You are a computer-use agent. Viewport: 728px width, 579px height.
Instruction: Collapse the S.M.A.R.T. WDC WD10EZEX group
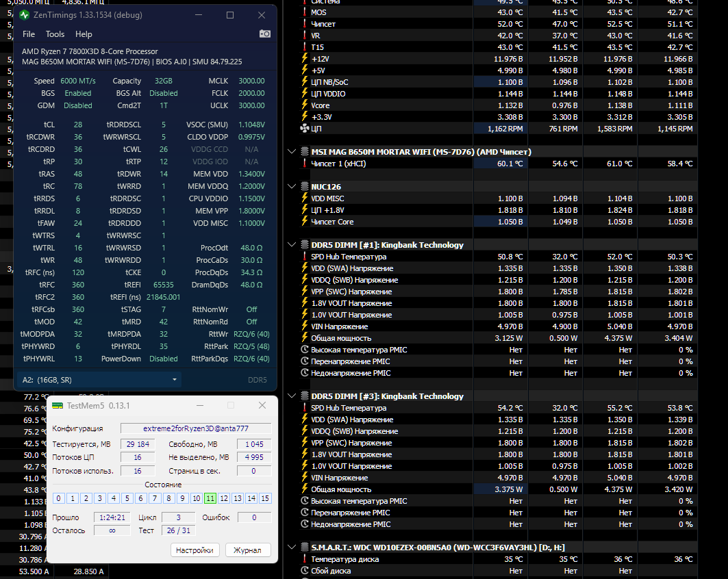[x=292, y=547]
